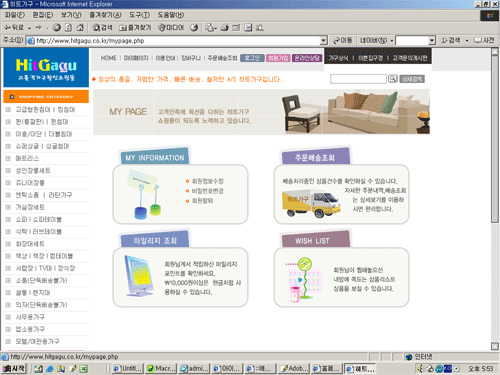Open the Naver 검색 button dropdown arrow
Screen dimensions: 500x375
[467, 41]
